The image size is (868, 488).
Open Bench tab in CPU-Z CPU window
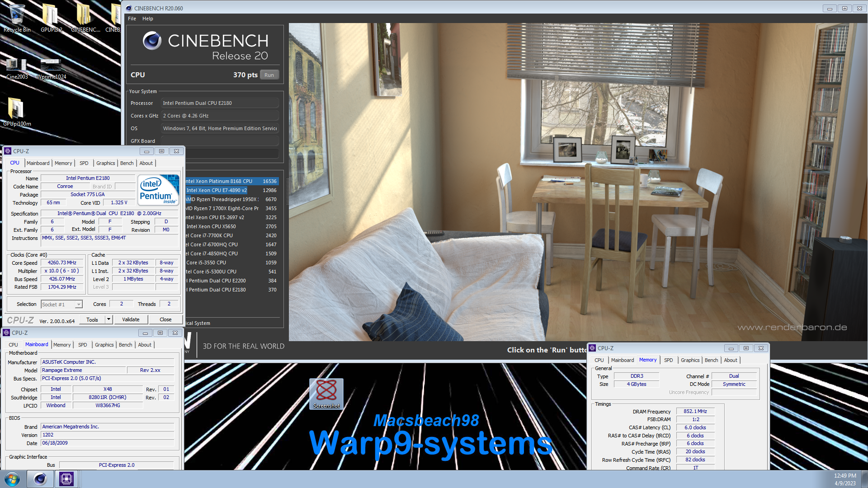[x=127, y=163]
